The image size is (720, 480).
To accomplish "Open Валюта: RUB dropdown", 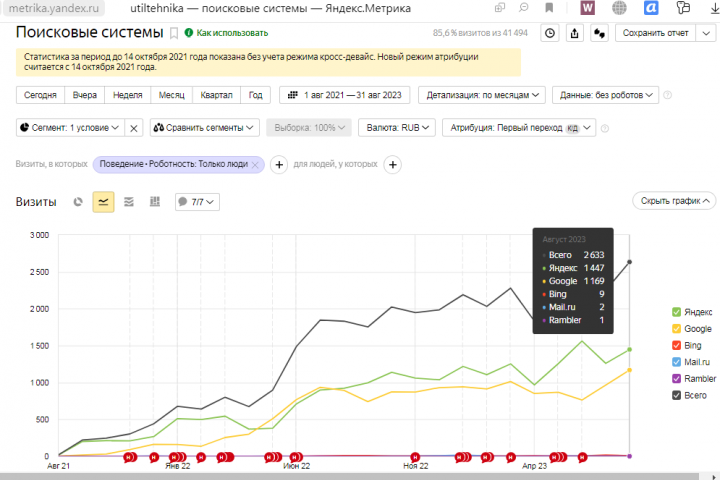I will 397,128.
